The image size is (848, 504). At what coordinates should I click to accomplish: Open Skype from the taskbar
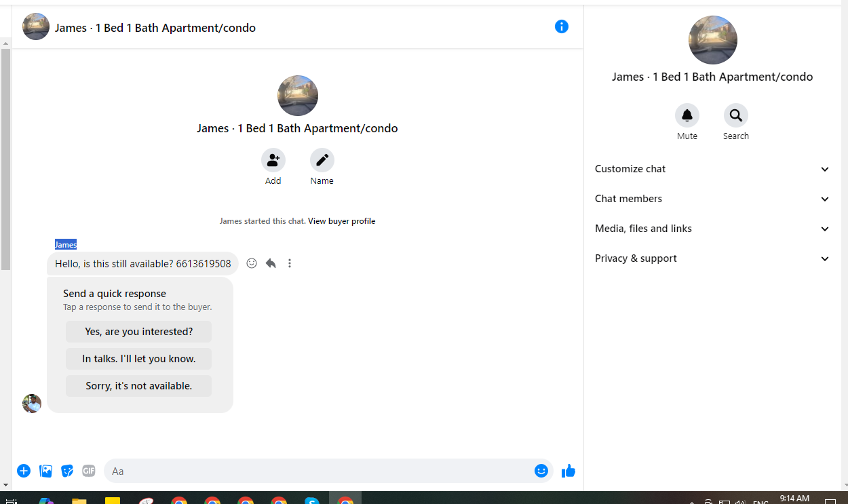click(x=311, y=502)
